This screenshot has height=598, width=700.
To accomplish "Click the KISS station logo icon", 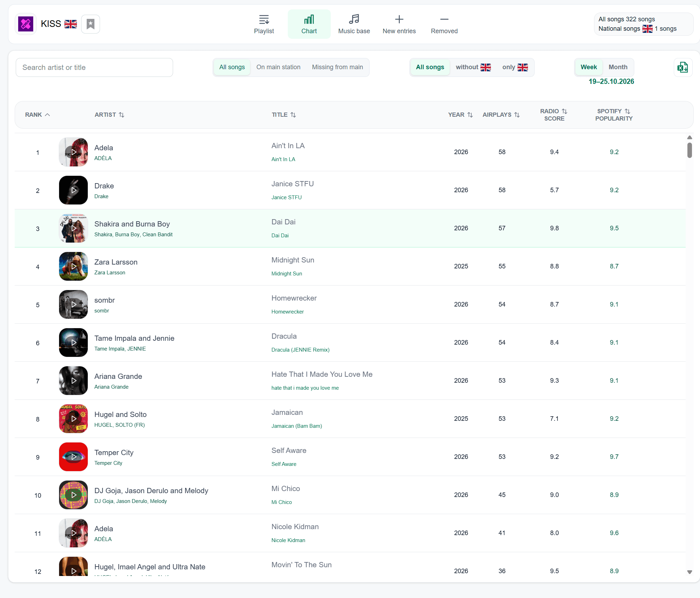I will click(x=26, y=24).
